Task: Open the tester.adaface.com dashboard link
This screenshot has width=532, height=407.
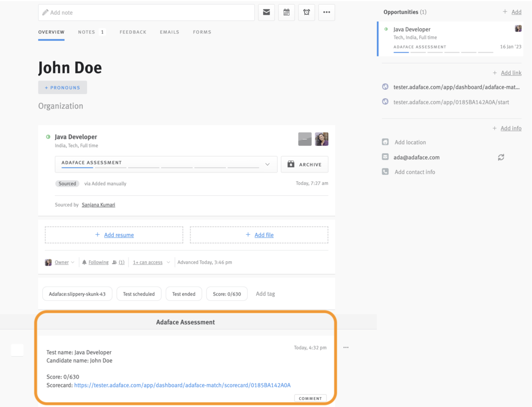Action: pyautogui.click(x=456, y=87)
